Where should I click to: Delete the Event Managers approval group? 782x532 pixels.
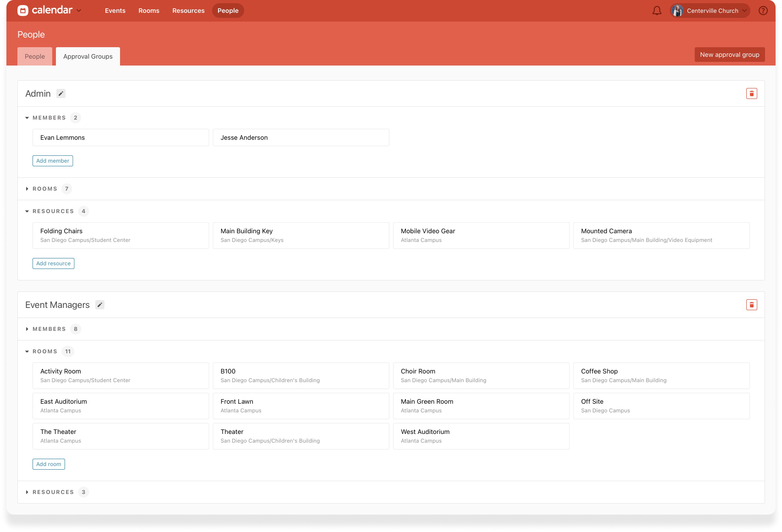tap(751, 305)
